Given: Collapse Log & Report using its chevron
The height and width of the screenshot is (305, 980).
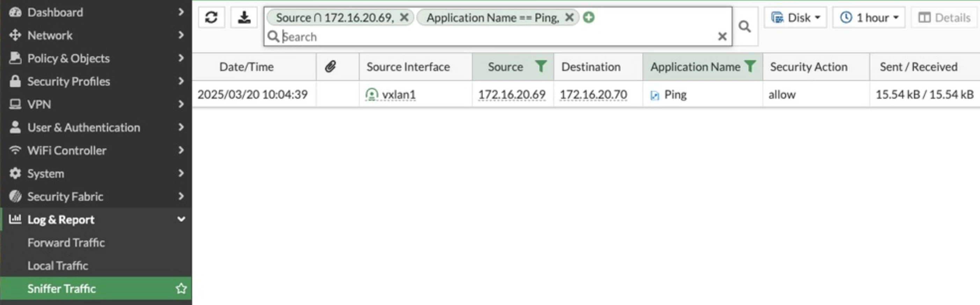Looking at the screenshot, I should 182,219.
